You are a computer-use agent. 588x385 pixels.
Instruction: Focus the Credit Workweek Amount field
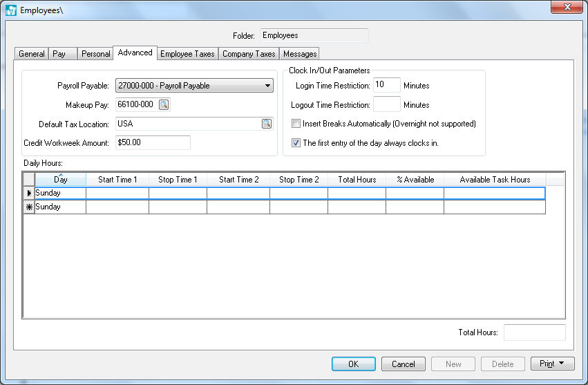pos(152,142)
